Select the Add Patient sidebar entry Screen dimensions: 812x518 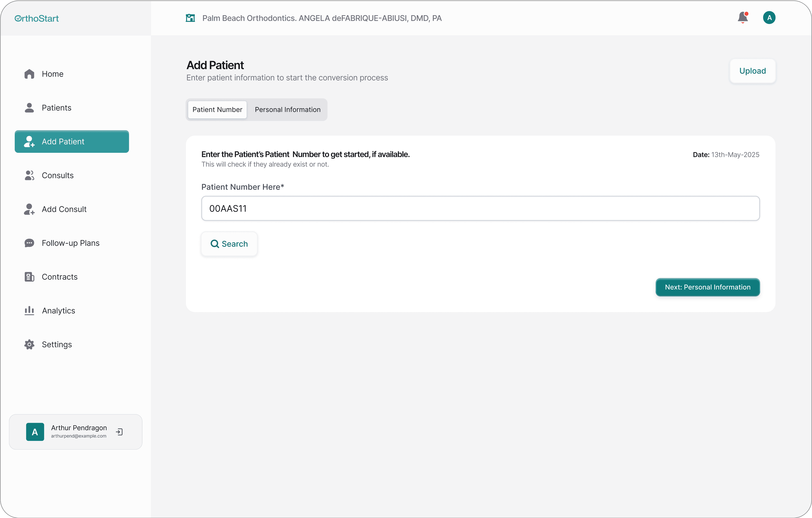click(72, 141)
